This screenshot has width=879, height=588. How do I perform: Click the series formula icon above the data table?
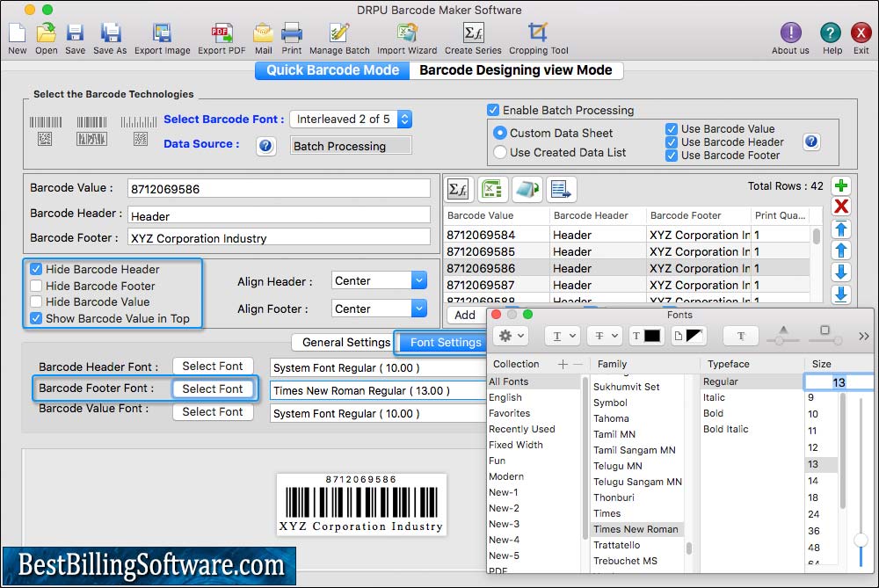(459, 190)
